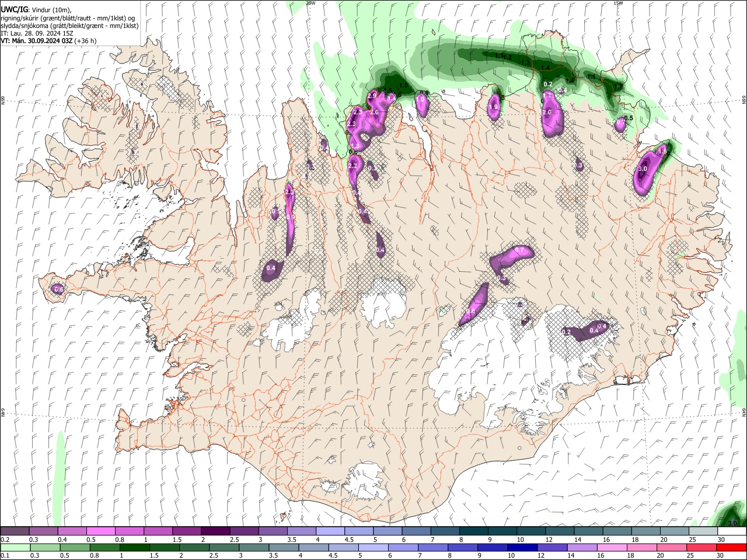Pick the pink 18 swatch in lower legend row
The width and height of the screenshot is (747, 560).
click(x=643, y=548)
